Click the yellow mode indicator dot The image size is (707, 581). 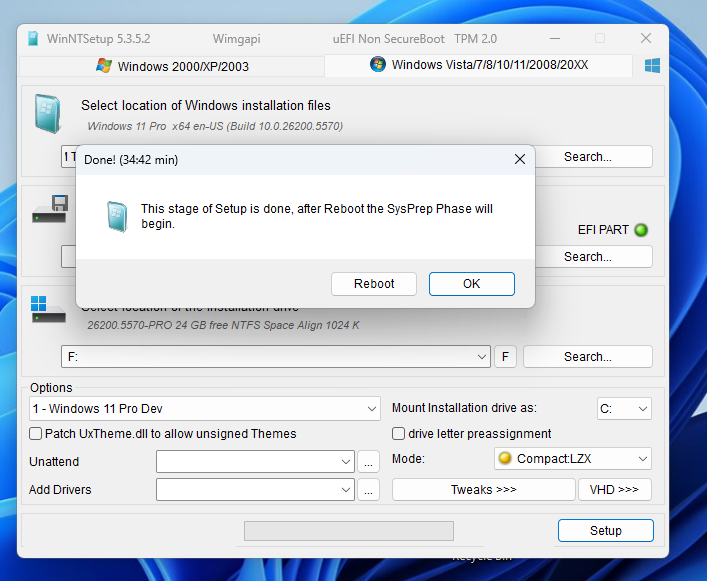click(x=505, y=458)
